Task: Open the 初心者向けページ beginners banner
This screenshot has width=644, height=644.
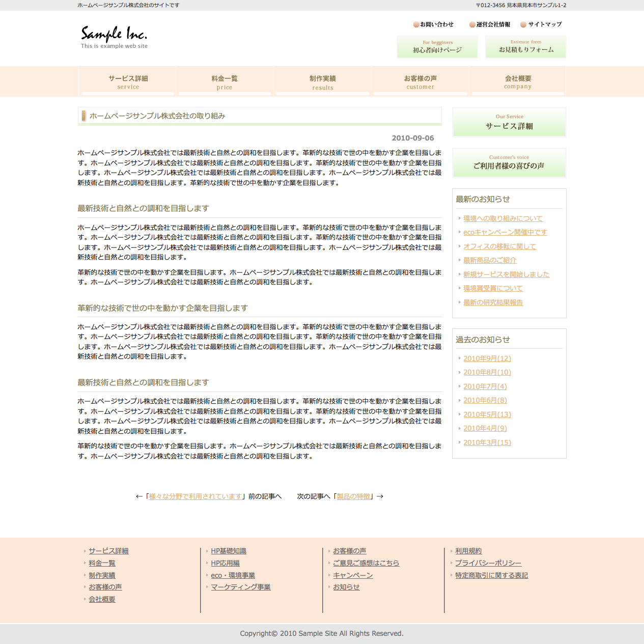Action: click(x=437, y=47)
